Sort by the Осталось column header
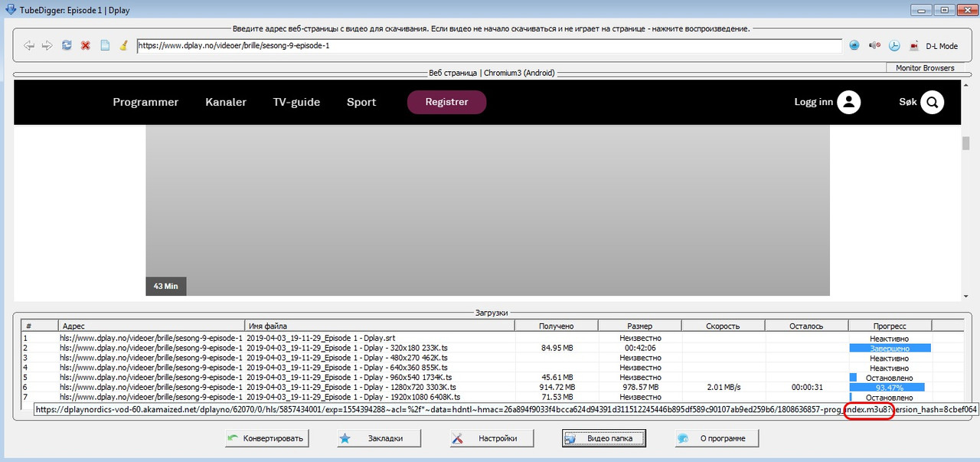980x462 pixels. point(806,326)
